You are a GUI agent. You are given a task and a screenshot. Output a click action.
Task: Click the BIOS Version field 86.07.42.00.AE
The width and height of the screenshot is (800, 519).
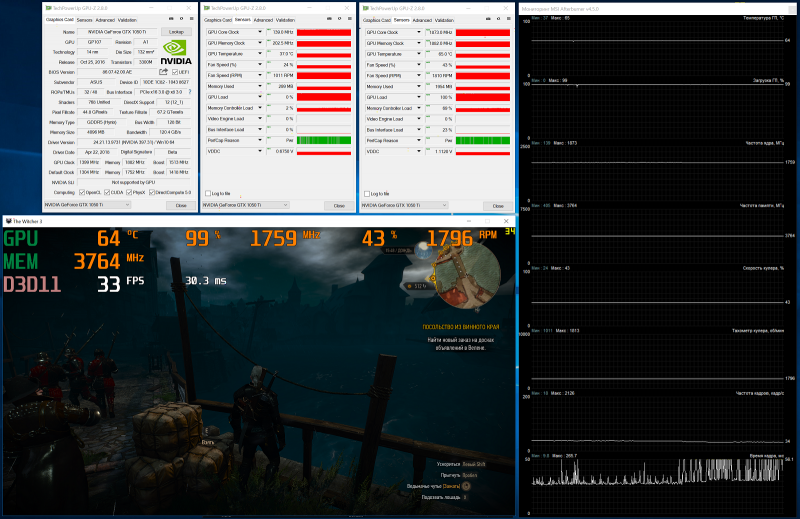pyautogui.click(x=117, y=72)
